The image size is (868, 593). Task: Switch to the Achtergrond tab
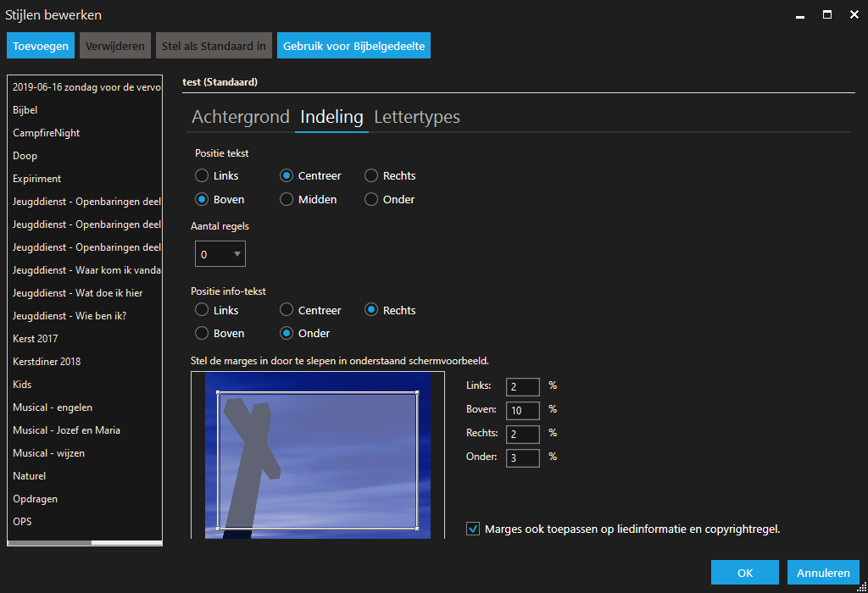[240, 117]
